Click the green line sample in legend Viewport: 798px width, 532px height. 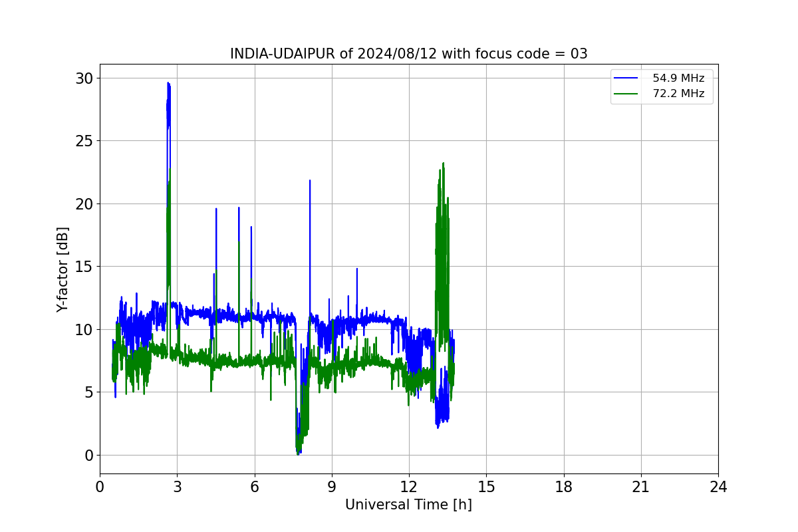627,94
